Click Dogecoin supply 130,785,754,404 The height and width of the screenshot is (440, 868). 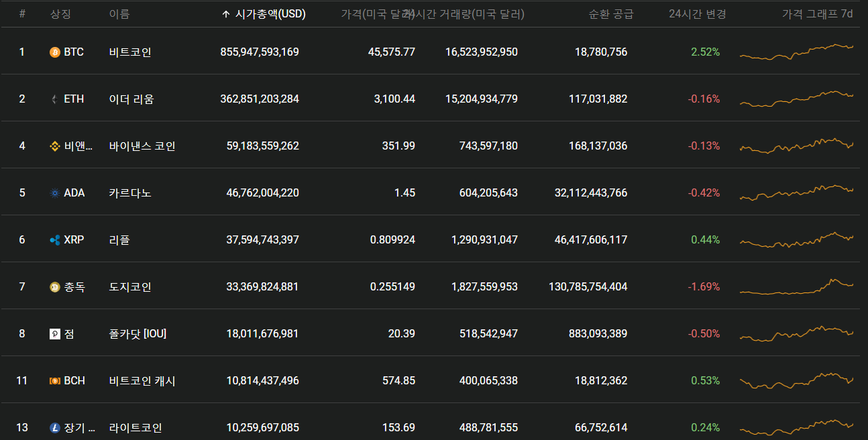click(588, 286)
